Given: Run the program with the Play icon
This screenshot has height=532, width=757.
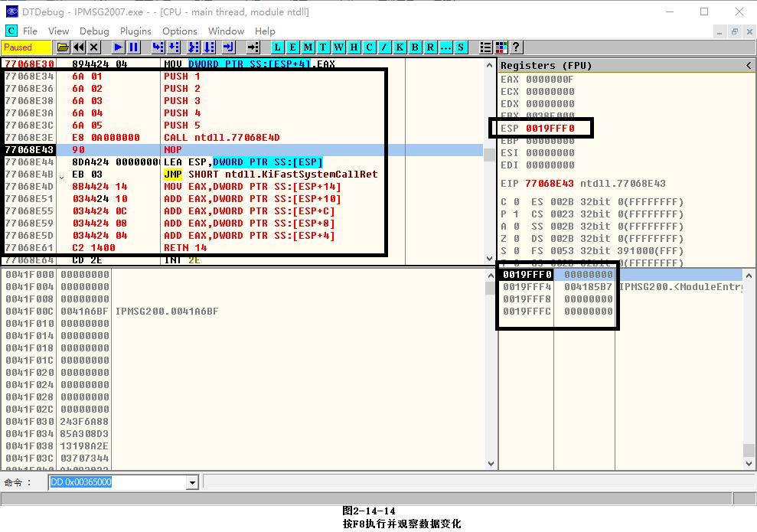Looking at the screenshot, I should point(119,47).
